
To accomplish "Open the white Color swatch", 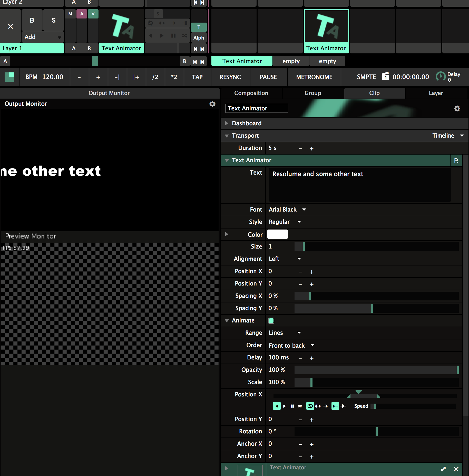I will (x=277, y=234).
